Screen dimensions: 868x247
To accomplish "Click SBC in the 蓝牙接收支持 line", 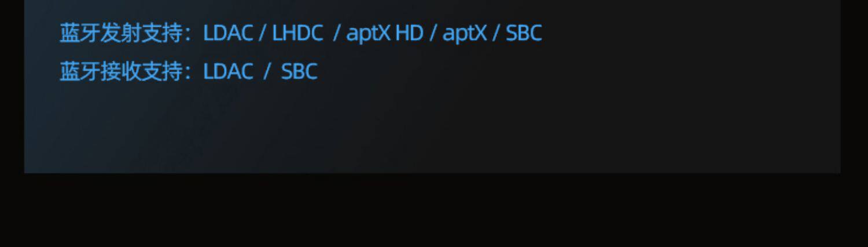I will tap(299, 71).
